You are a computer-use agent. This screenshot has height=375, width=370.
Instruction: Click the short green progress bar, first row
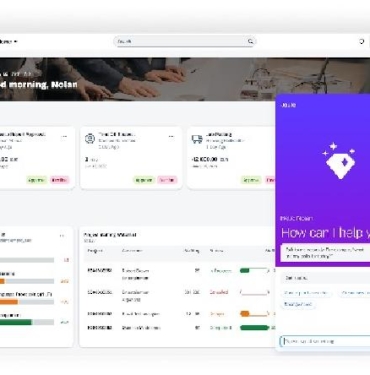pos(245,271)
